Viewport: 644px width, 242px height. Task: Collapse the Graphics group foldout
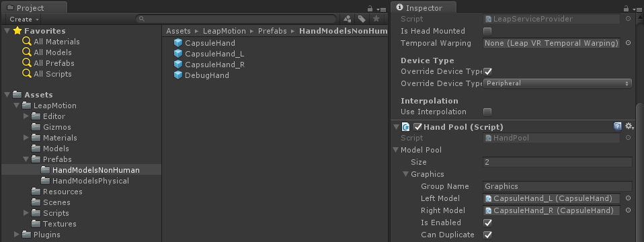[406, 174]
